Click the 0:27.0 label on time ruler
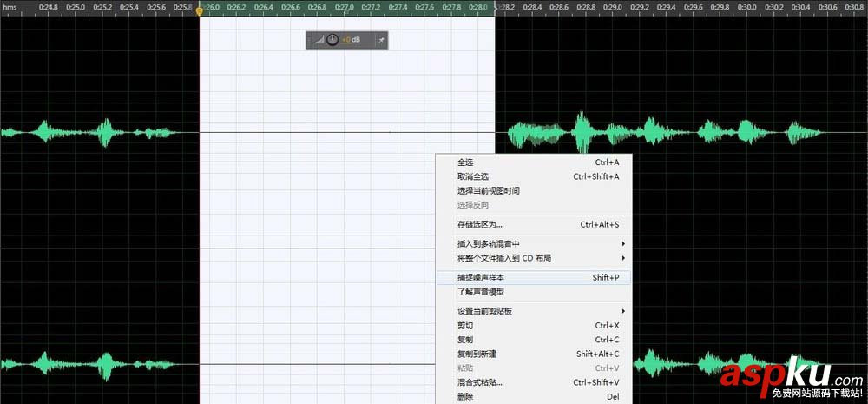The height and width of the screenshot is (404, 868). click(345, 7)
